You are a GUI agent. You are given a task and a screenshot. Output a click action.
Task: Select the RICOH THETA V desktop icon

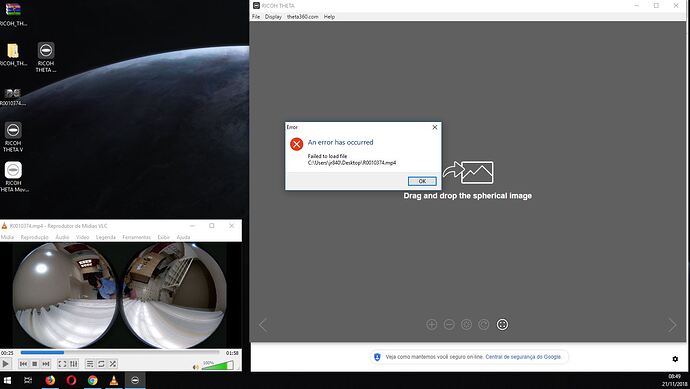pyautogui.click(x=13, y=137)
